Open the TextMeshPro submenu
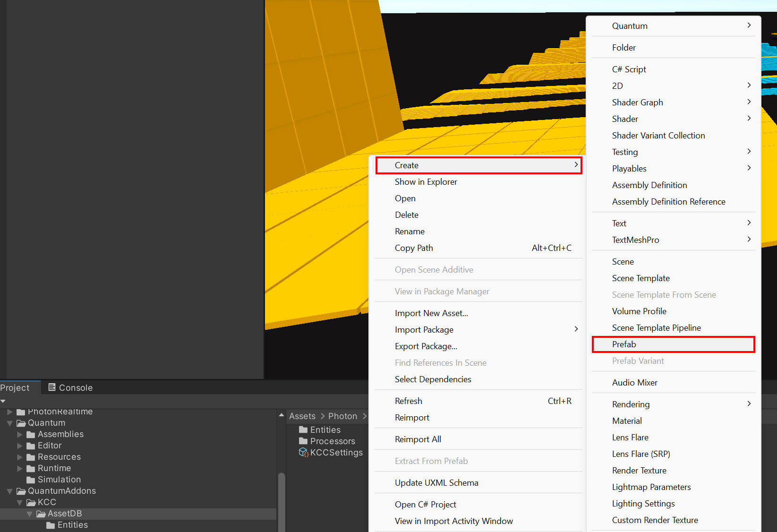The image size is (777, 532). point(673,240)
